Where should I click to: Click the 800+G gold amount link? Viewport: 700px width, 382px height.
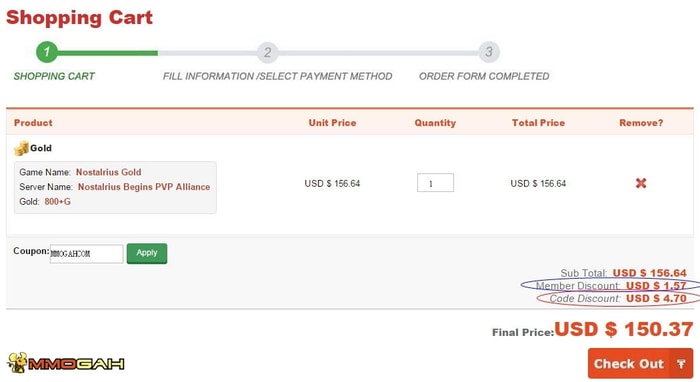coord(58,201)
